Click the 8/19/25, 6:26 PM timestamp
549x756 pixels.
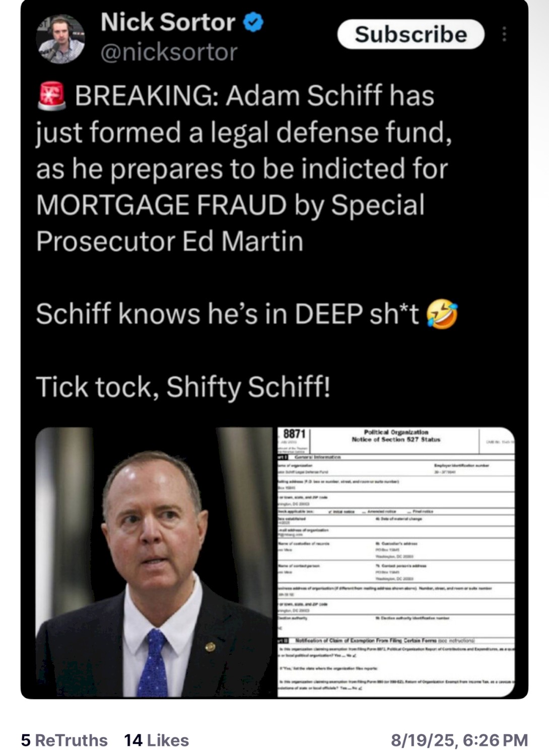pyautogui.click(x=459, y=740)
